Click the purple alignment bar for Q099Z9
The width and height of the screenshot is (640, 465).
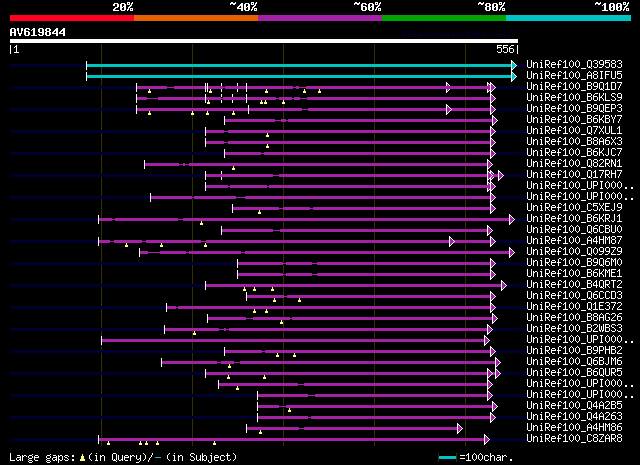coord(325,253)
